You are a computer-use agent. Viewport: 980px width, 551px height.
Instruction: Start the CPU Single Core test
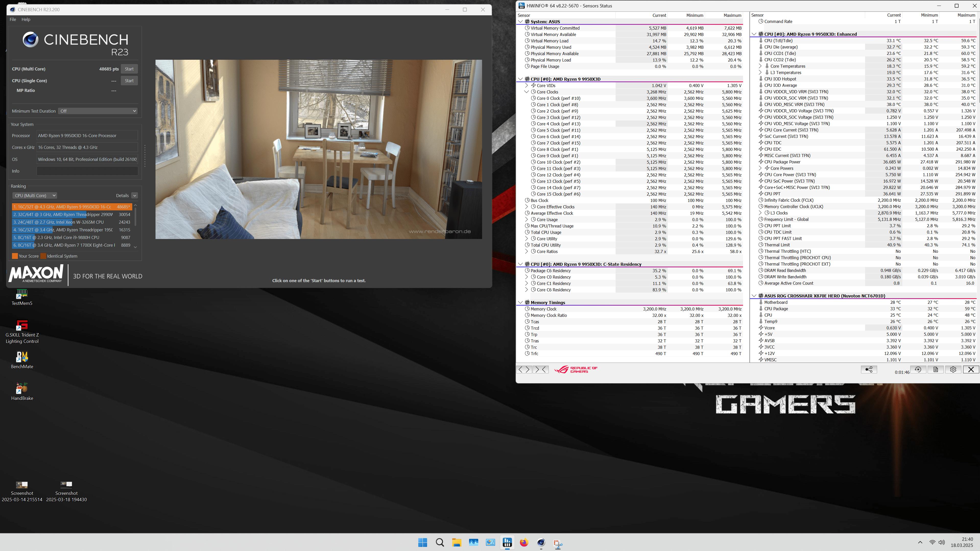129,81
